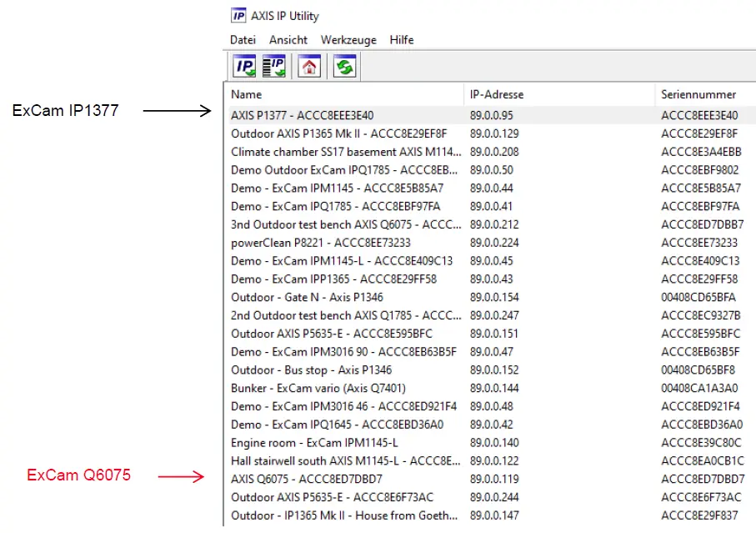
Task: Select Hall stairwell south AXIS M1145-L row
Action: coord(491,461)
